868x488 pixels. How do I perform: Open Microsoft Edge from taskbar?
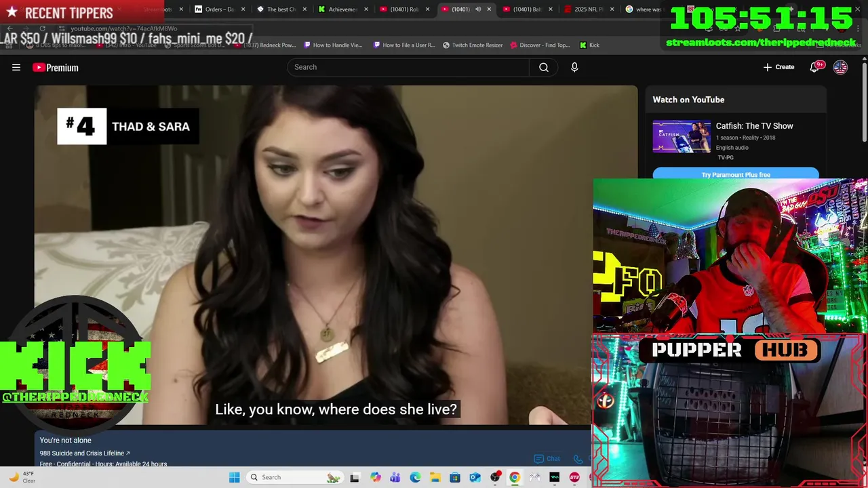coord(415,477)
